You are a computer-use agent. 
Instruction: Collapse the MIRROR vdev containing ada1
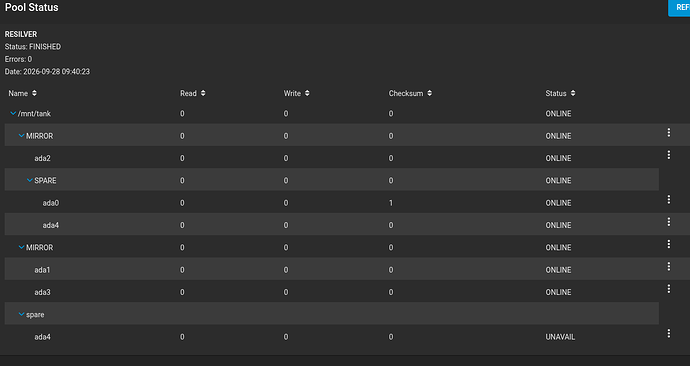(21, 247)
